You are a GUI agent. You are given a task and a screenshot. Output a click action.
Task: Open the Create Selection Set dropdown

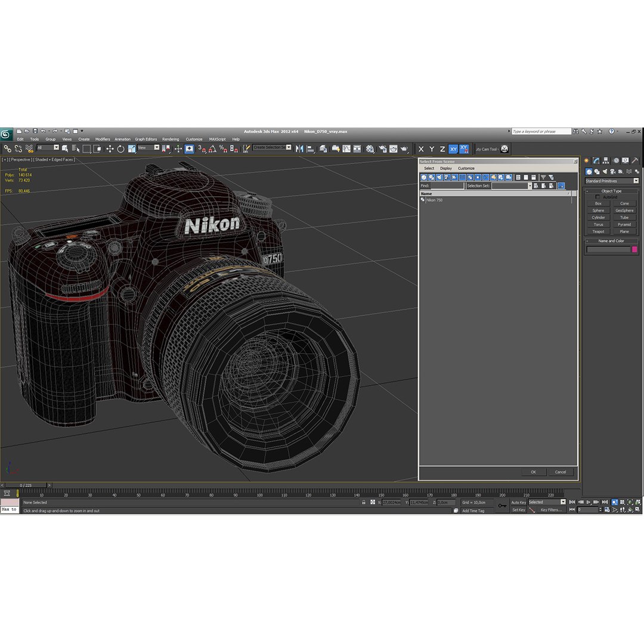point(272,147)
